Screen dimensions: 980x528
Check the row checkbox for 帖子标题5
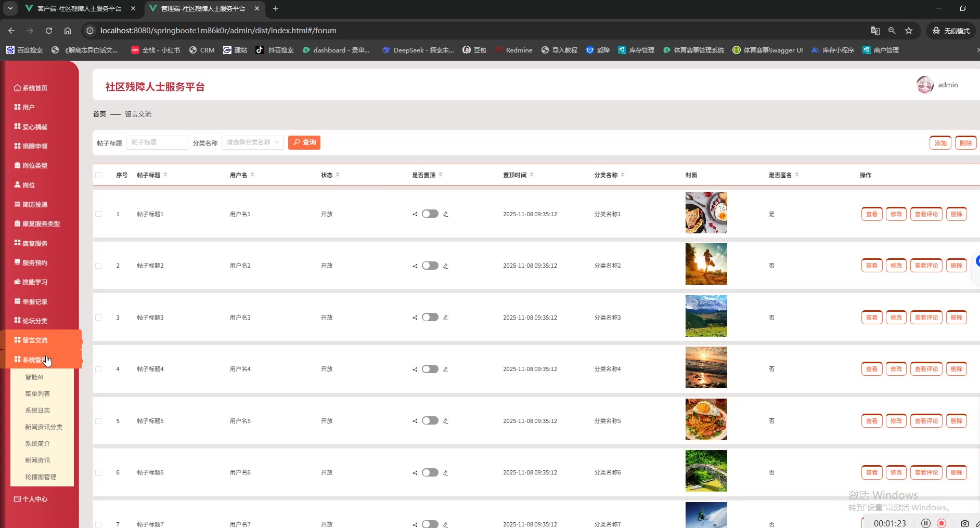pyautogui.click(x=98, y=421)
